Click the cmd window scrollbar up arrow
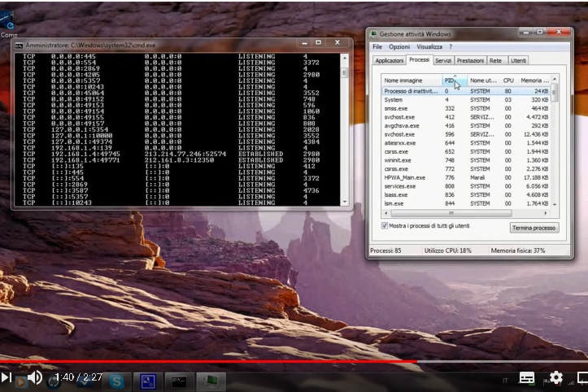Screen dimensions: 588x392 [x=344, y=58]
